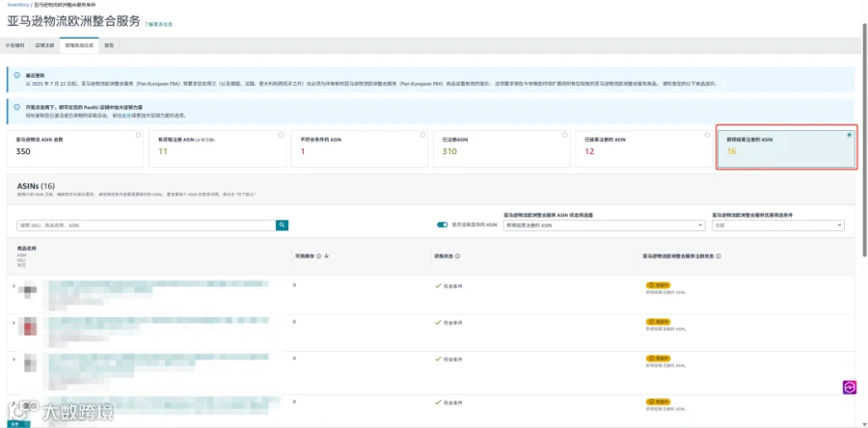
Task: Click green checkmark in second product row
Action: pos(438,322)
